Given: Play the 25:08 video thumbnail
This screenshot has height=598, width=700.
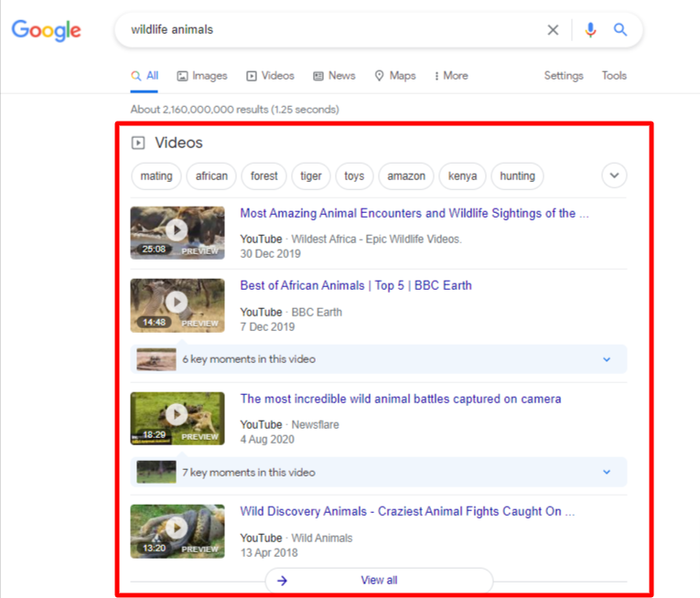Looking at the screenshot, I should [178, 232].
